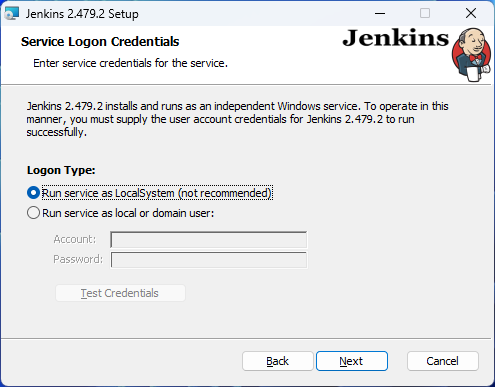The height and width of the screenshot is (387, 495).
Task: Cancel the Jenkins setup
Action: pyautogui.click(x=443, y=361)
